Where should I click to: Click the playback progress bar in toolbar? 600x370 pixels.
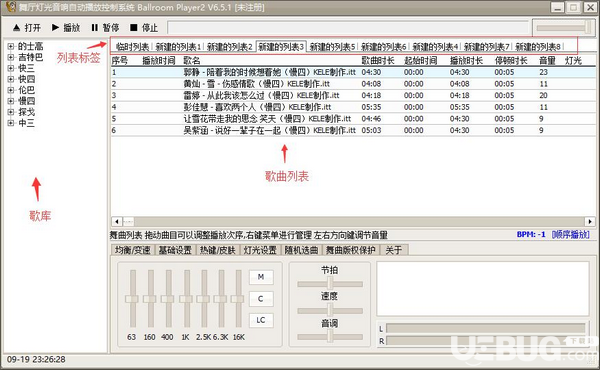348,28
